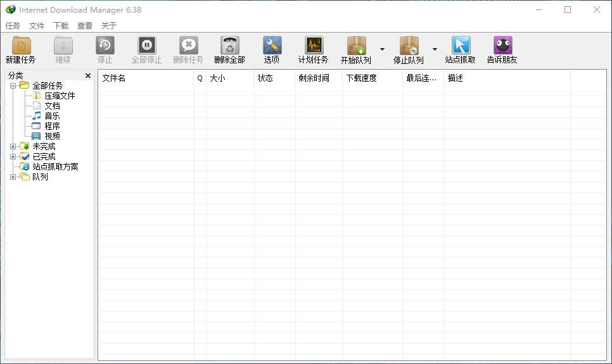The image size is (612, 364).
Task: Expand the 未完成 tree node
Action: (x=13, y=146)
